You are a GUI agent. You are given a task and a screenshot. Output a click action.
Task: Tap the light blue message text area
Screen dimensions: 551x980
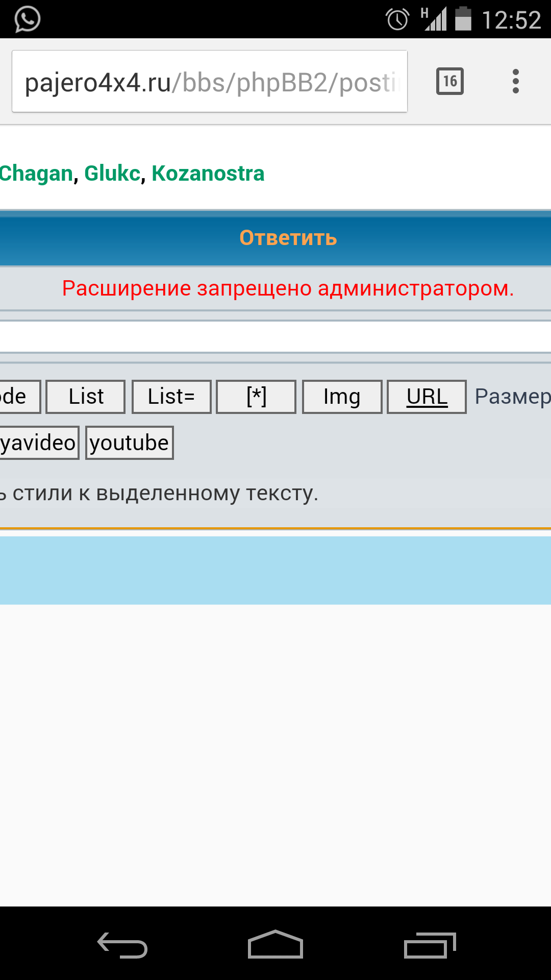275,570
